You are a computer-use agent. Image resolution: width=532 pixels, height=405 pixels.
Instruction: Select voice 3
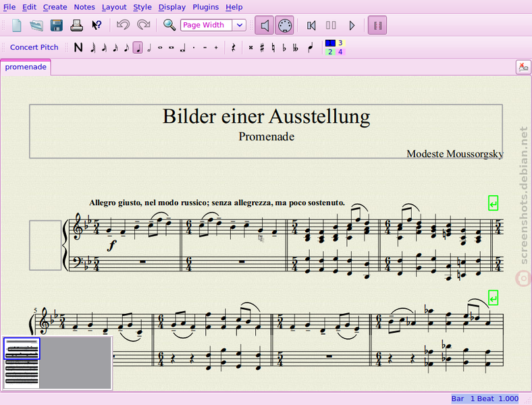coord(340,43)
